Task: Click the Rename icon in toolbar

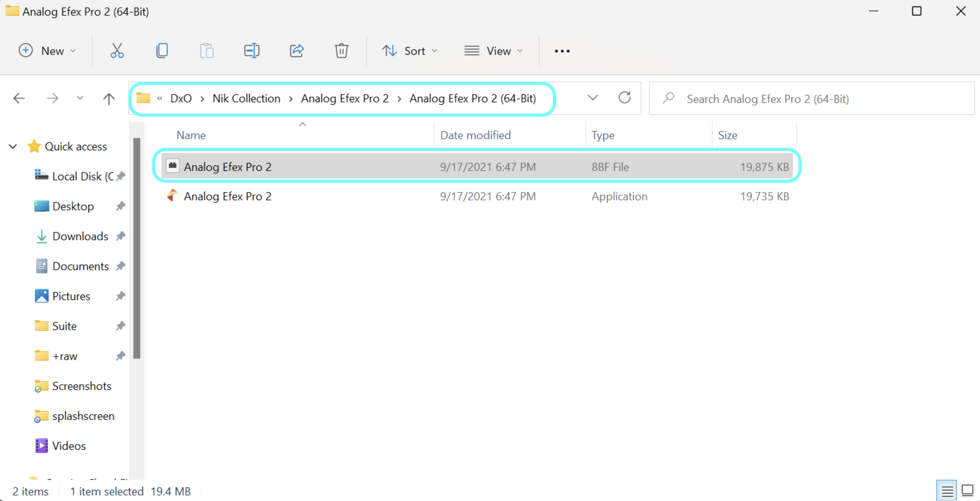Action: pyautogui.click(x=252, y=51)
